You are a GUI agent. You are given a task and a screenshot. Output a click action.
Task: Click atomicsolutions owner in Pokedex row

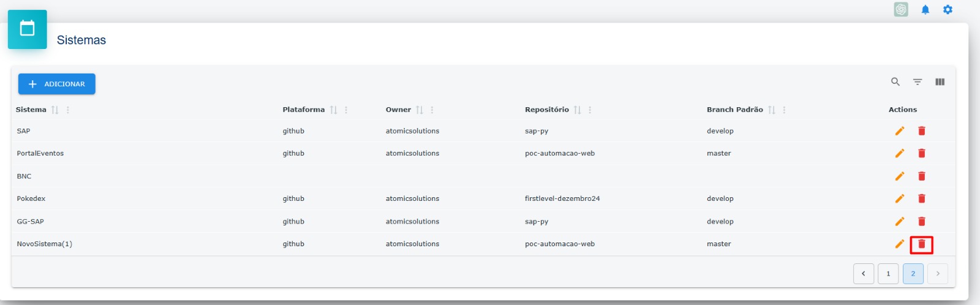coord(412,198)
